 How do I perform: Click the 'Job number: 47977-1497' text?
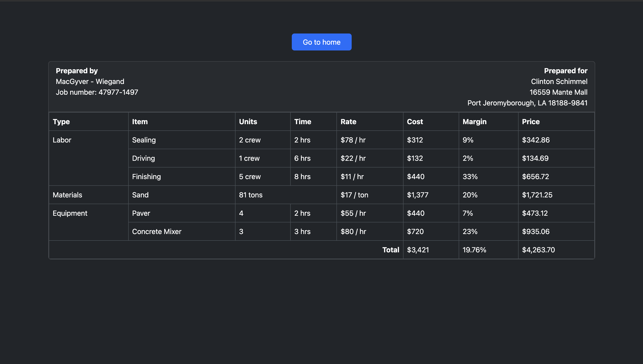coord(97,92)
